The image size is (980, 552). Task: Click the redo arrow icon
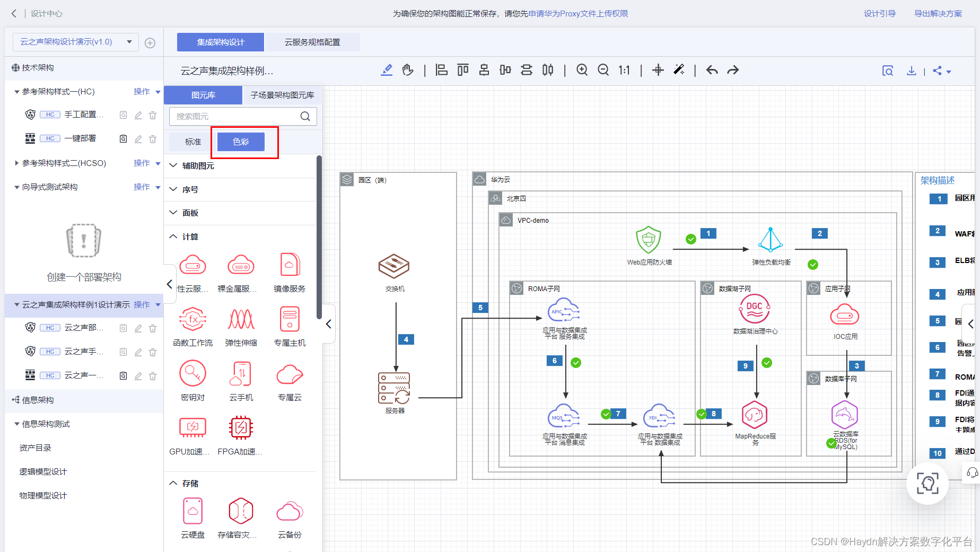pos(733,70)
